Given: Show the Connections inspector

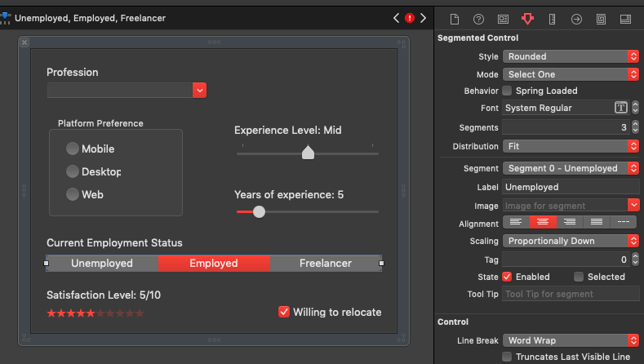Looking at the screenshot, I should 576,18.
